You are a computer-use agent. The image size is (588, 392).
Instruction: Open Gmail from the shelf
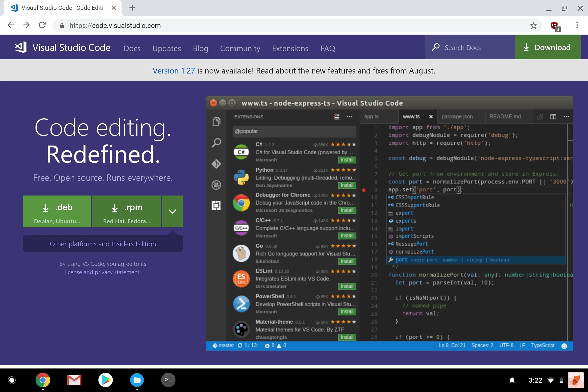point(74,380)
